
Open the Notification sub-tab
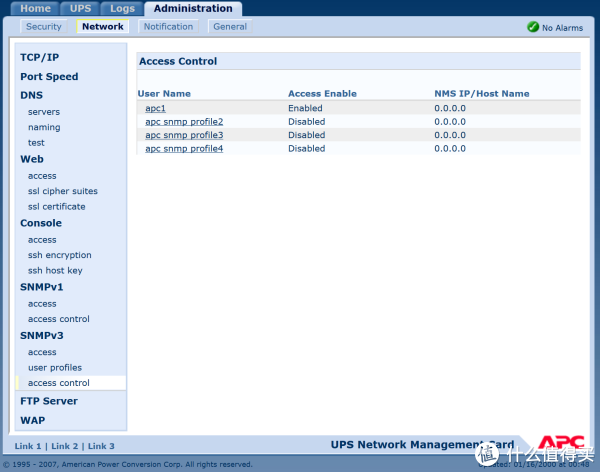(168, 26)
